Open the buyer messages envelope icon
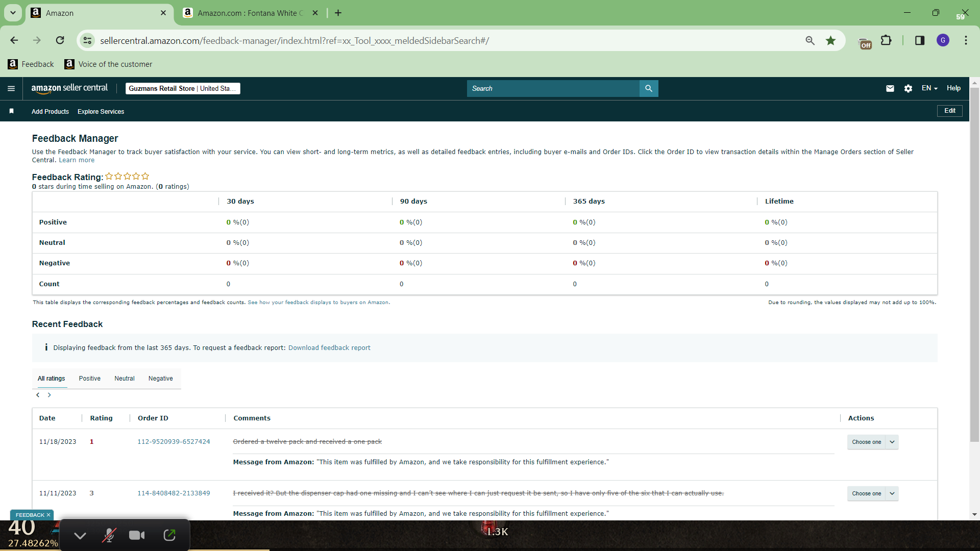 pos(890,89)
